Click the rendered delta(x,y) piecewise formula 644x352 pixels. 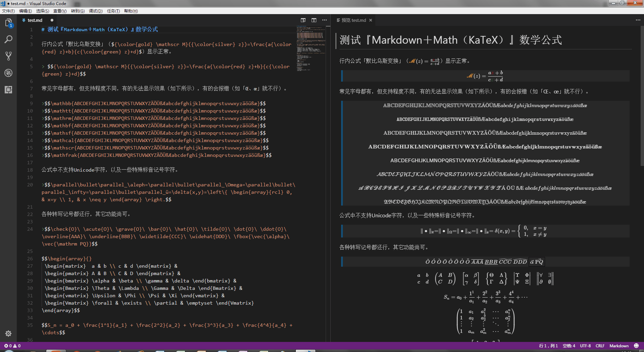(484, 231)
